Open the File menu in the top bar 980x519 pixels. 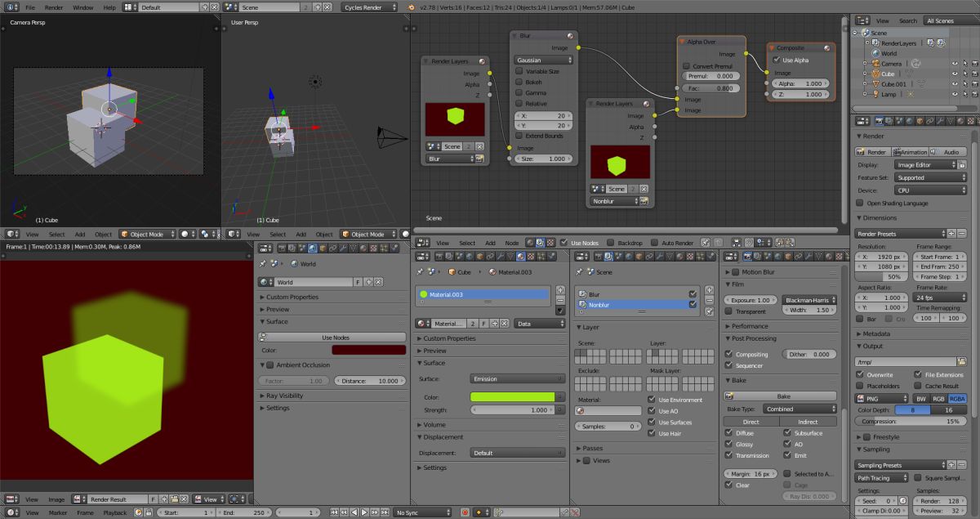click(x=30, y=7)
